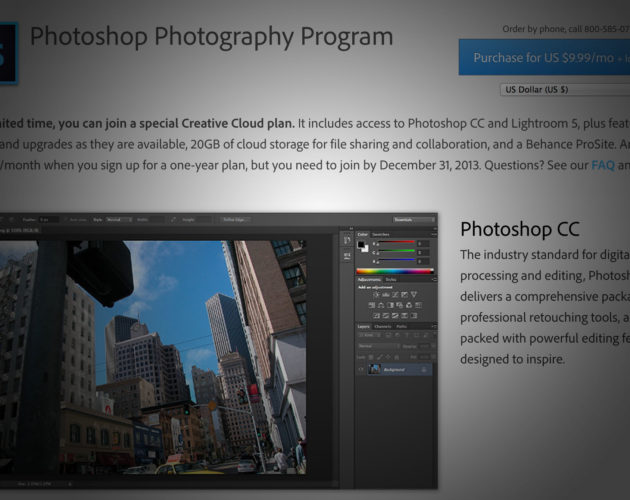Switch to the Layers tab
This screenshot has height=500, width=630.
[364, 327]
